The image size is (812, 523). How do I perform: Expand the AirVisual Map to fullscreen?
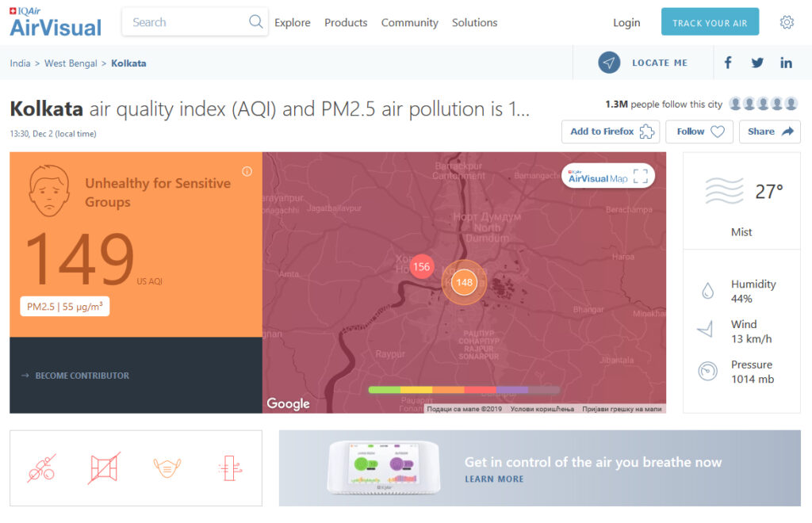(640, 177)
